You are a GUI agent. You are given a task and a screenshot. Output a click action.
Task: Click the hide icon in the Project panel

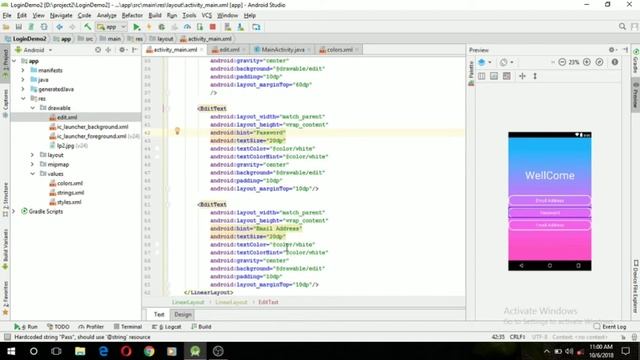click(135, 50)
